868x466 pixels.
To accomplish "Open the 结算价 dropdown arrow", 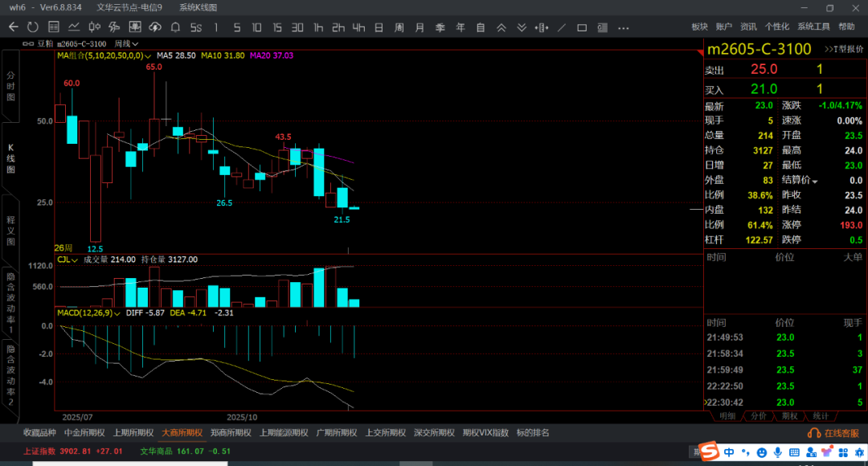I will [x=815, y=181].
